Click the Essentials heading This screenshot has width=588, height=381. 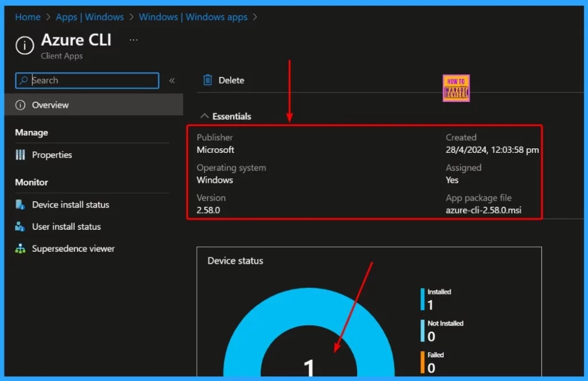232,116
